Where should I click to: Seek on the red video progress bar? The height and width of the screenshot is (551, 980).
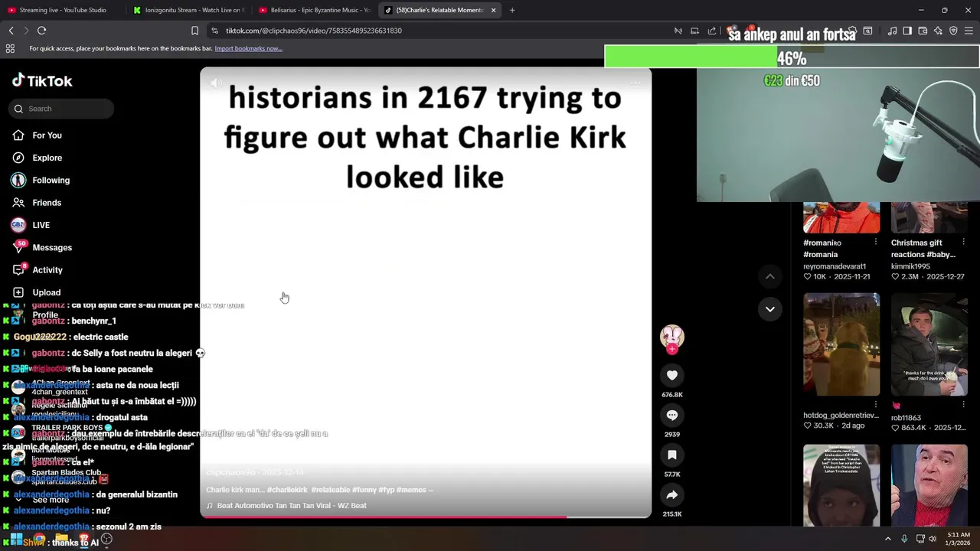(426, 517)
